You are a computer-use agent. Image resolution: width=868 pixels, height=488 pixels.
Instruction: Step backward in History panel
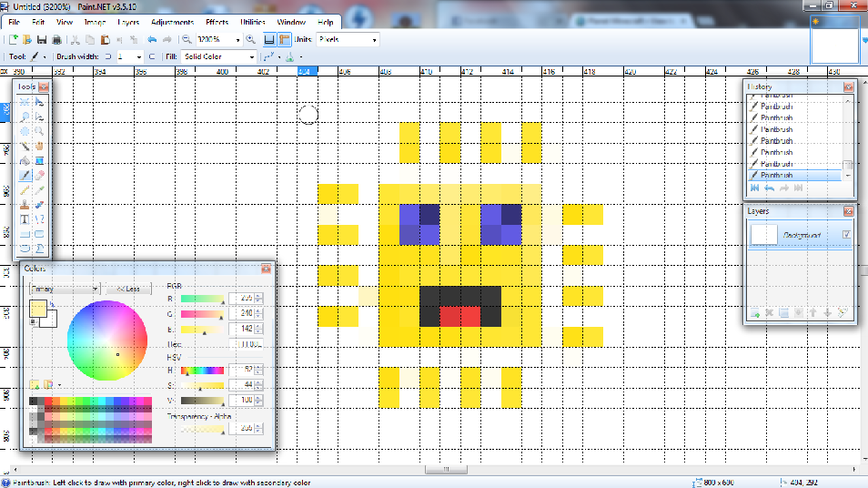[x=770, y=188]
